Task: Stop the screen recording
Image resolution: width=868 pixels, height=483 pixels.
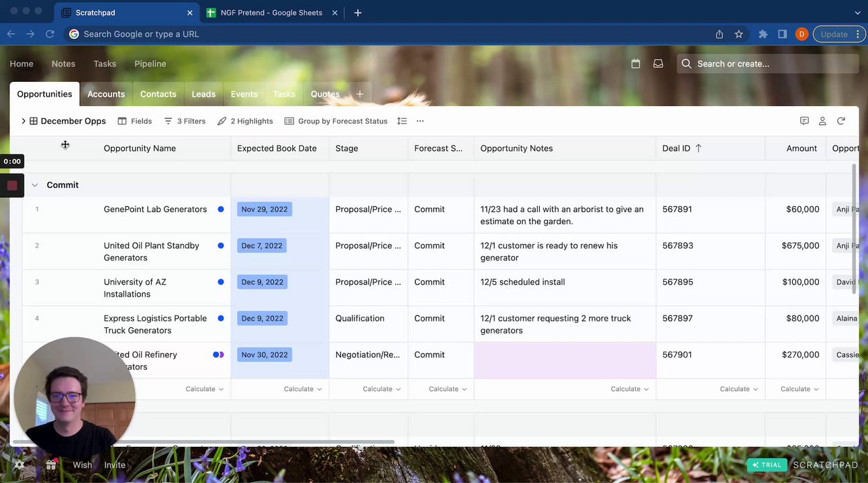Action: [x=12, y=185]
